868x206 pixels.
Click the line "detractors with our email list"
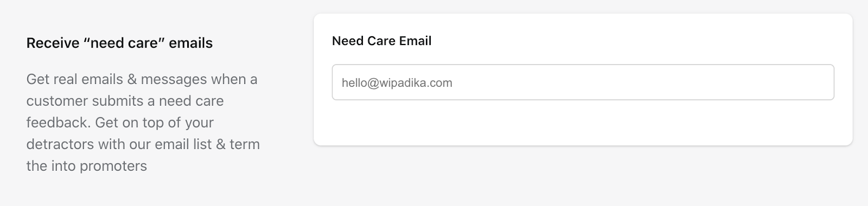pos(143,144)
